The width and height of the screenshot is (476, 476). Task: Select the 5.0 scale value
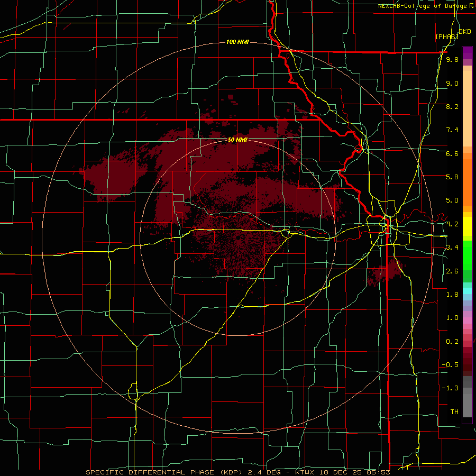pyautogui.click(x=452, y=200)
